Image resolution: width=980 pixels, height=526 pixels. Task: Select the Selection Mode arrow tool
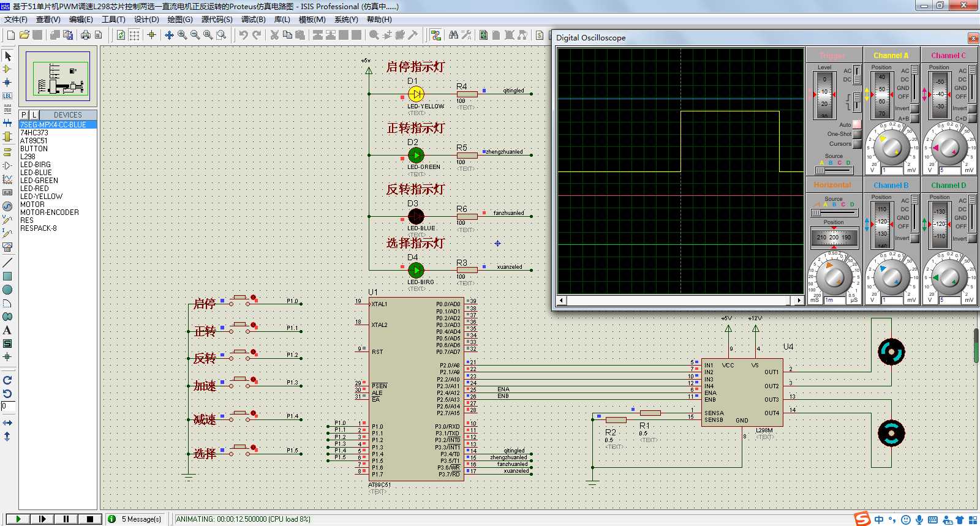[7, 56]
